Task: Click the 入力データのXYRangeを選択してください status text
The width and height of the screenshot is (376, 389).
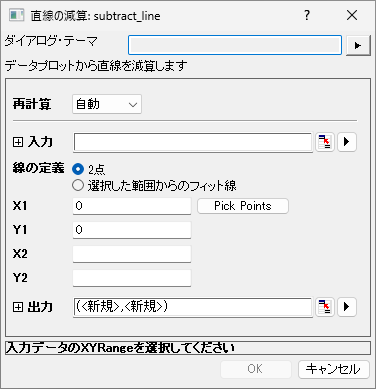Action: [x=120, y=348]
